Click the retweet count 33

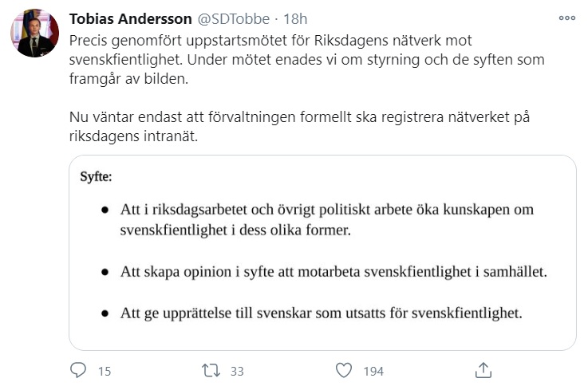pyautogui.click(x=236, y=371)
